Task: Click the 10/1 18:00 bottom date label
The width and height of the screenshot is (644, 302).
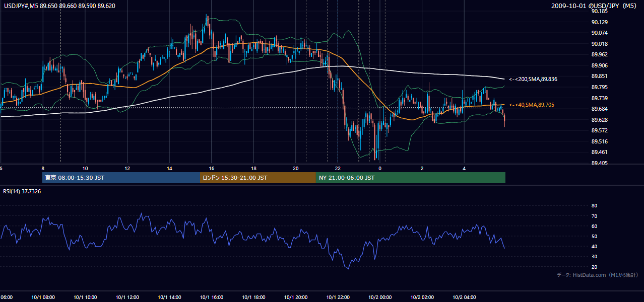Action: [253, 297]
